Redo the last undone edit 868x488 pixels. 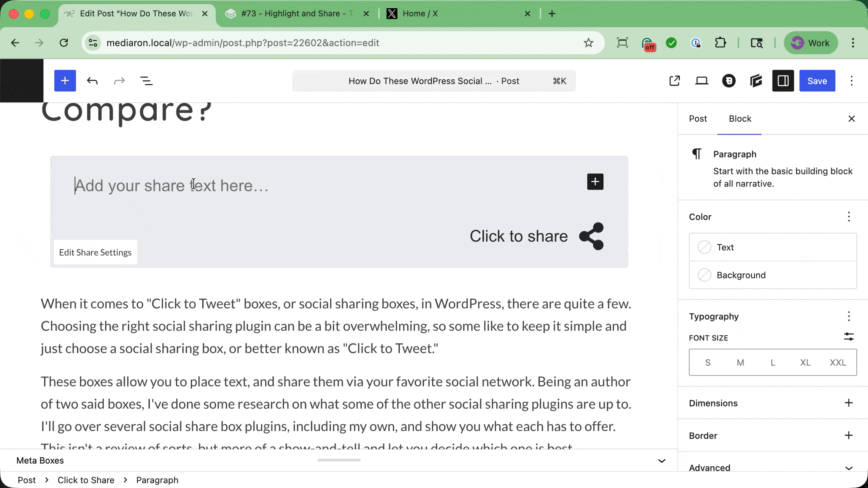[119, 81]
